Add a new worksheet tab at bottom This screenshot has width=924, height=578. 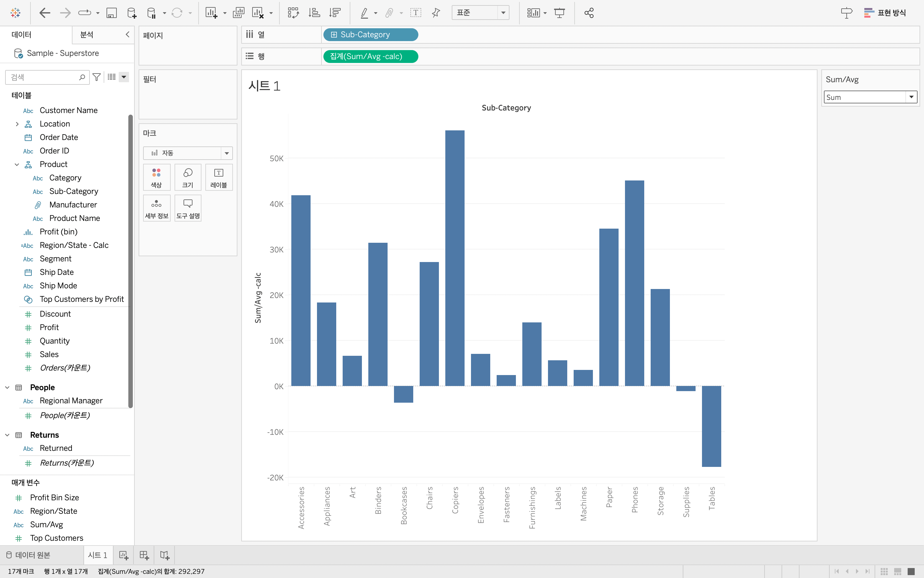pyautogui.click(x=123, y=555)
